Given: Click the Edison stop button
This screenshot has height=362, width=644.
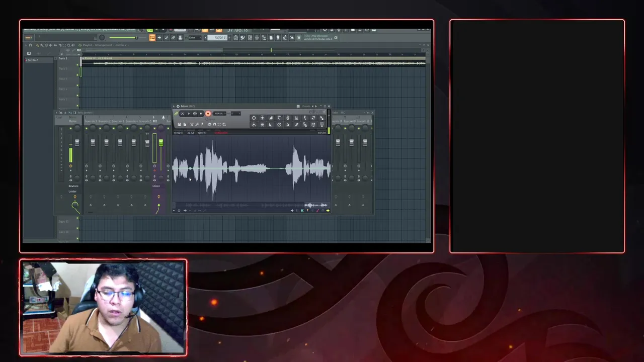Looking at the screenshot, I should [201, 114].
